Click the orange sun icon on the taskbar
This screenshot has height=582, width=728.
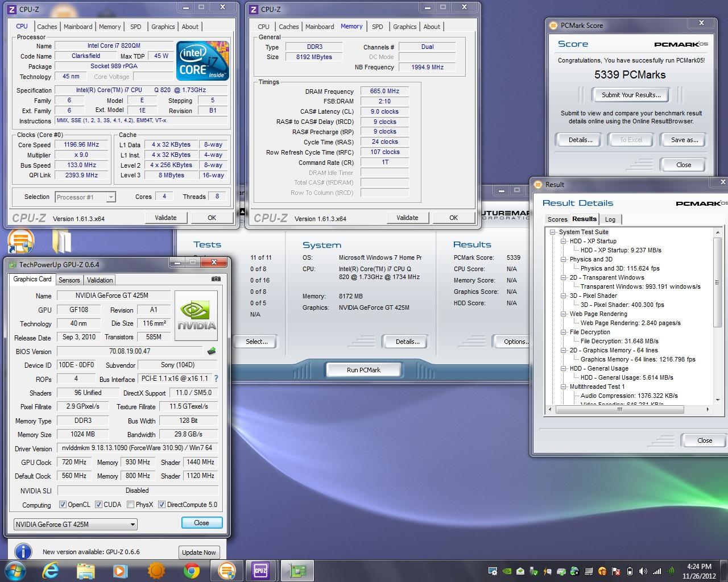pos(156,570)
